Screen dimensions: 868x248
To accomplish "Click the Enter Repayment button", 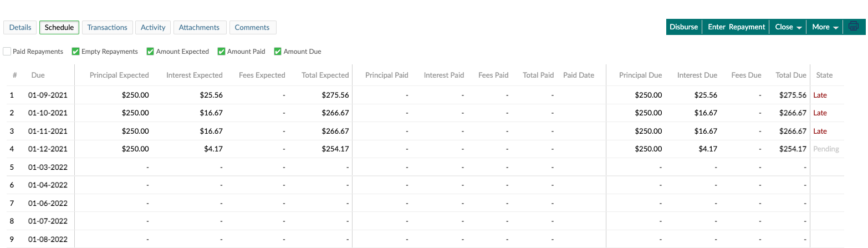I will point(736,27).
